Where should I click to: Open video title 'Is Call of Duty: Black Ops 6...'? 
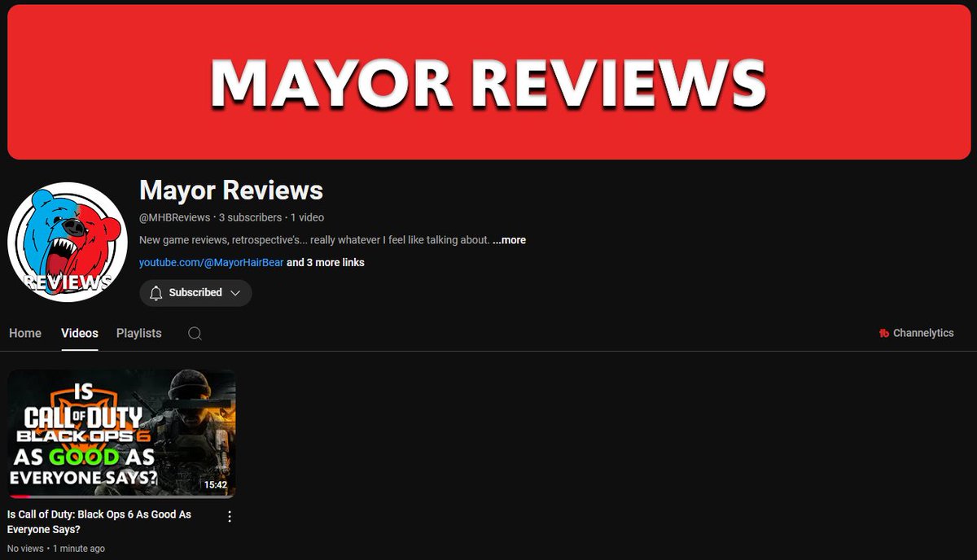(x=99, y=522)
